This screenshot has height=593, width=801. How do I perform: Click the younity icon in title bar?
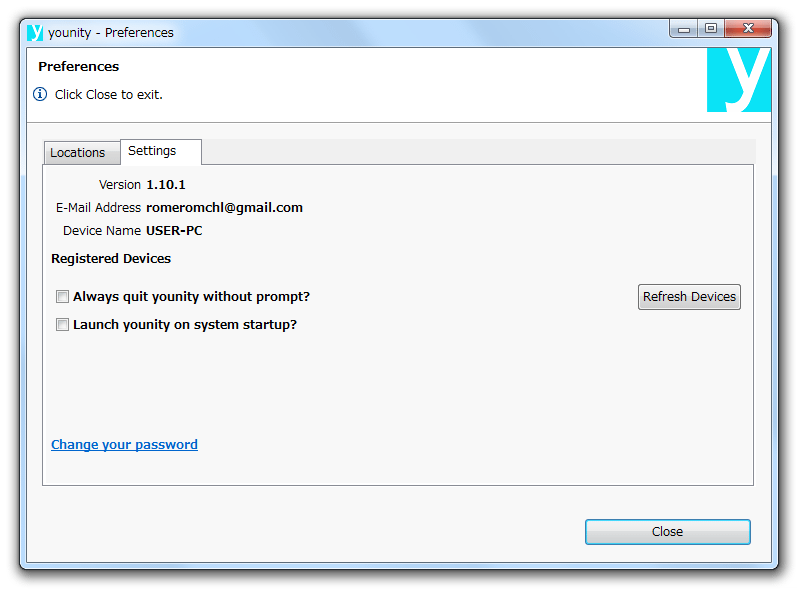coord(35,32)
